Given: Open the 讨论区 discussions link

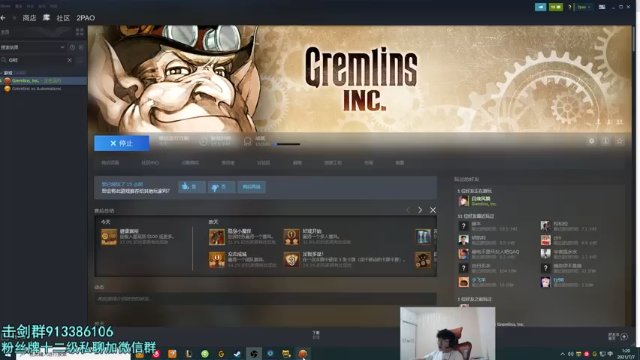Looking at the screenshot, I should [264, 163].
